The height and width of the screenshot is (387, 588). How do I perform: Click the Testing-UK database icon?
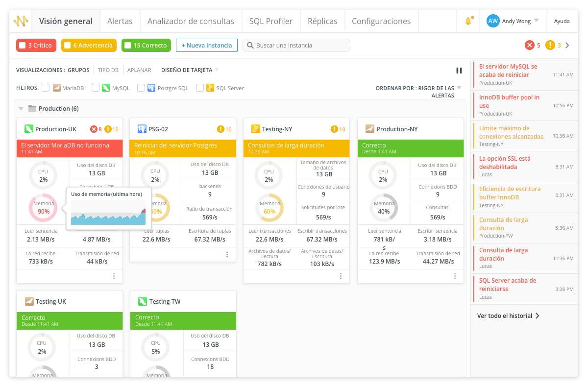pyautogui.click(x=29, y=302)
